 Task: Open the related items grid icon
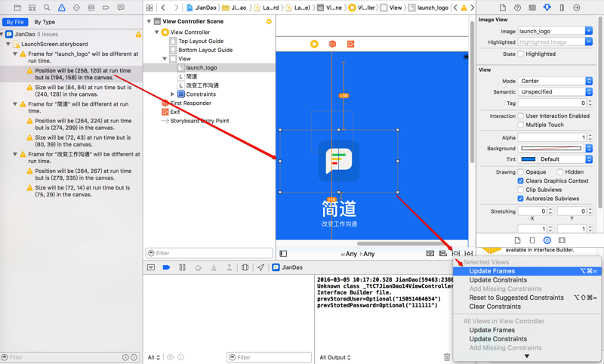coord(149,8)
